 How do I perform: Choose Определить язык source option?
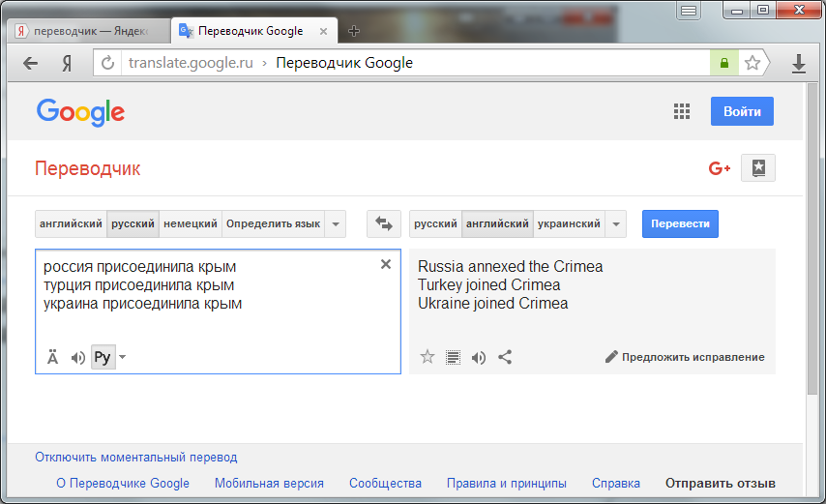tap(273, 223)
